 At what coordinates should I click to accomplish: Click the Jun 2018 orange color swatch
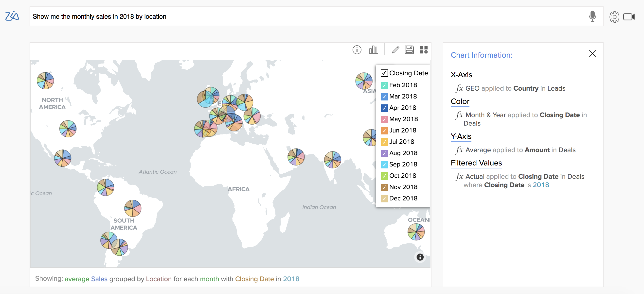click(x=384, y=131)
